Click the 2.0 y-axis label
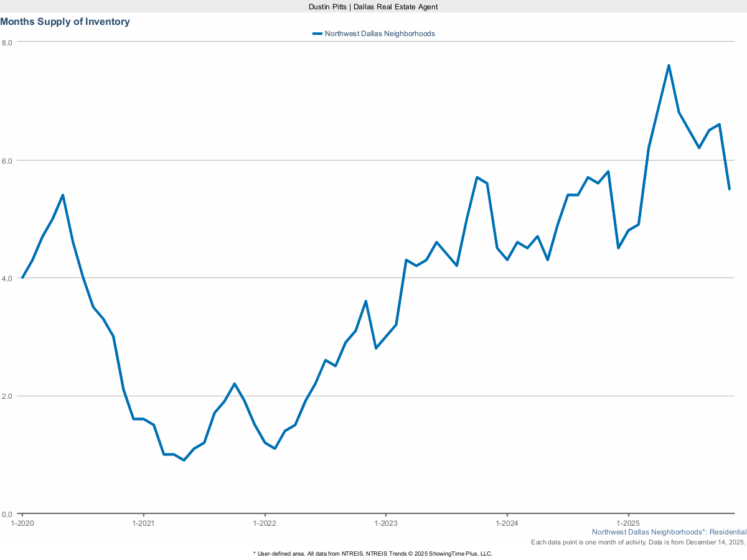 point(7,396)
